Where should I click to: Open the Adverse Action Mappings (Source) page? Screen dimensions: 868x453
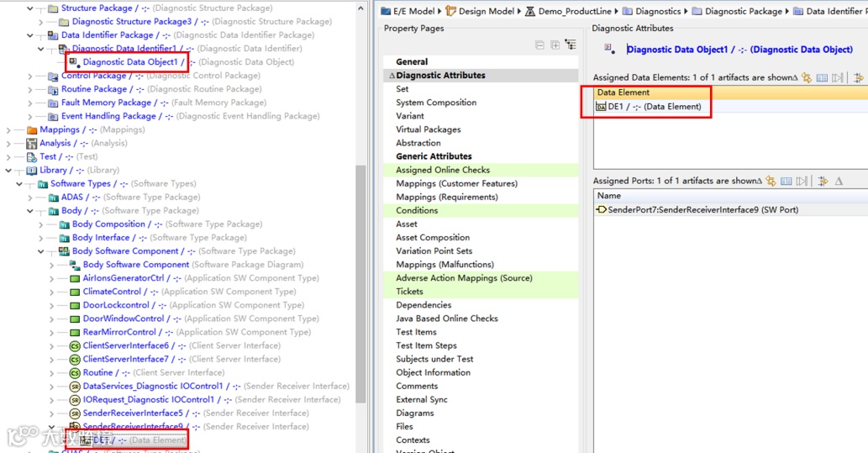[464, 278]
